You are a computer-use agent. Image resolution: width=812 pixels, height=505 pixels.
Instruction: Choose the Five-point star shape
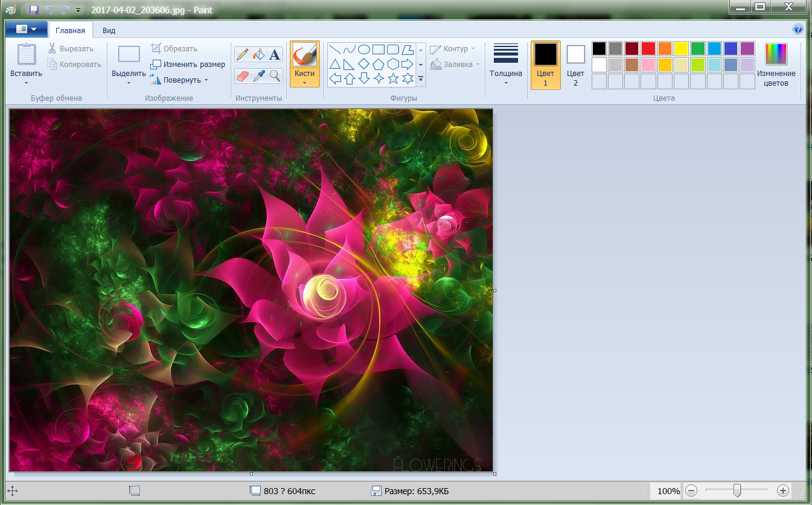[393, 78]
